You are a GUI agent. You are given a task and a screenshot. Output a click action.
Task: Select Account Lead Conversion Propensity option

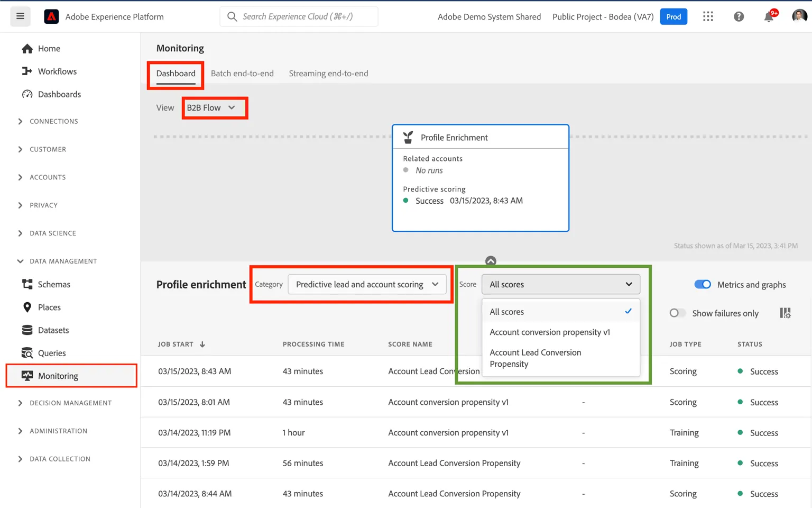[x=561, y=358]
